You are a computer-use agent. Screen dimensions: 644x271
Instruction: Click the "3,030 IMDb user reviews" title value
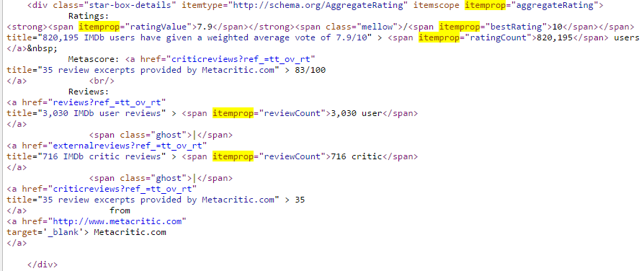[102, 113]
